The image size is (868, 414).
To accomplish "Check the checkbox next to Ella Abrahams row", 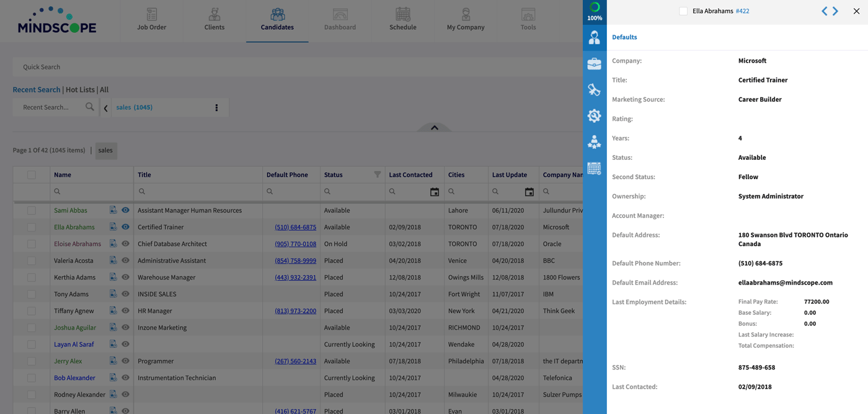I will tap(32, 227).
